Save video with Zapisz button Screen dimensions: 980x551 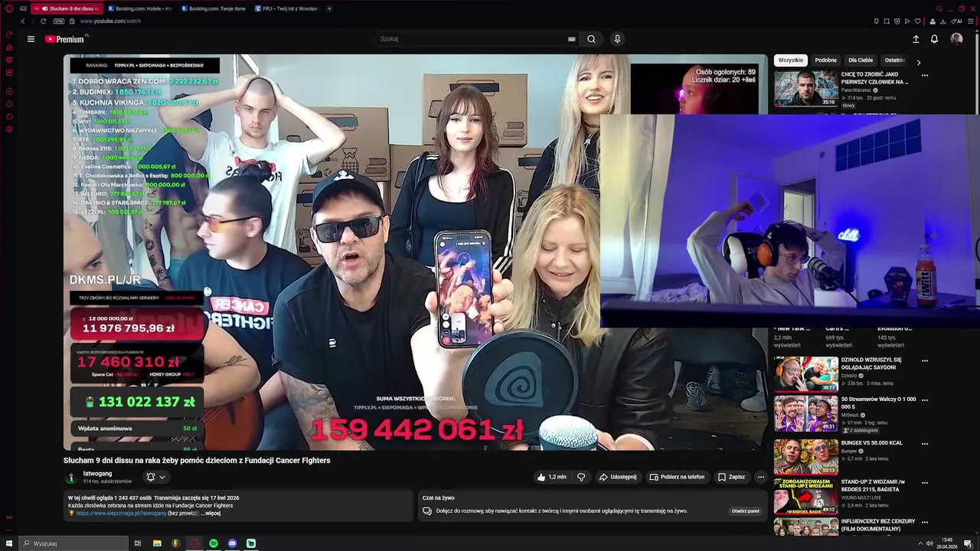[x=731, y=477]
